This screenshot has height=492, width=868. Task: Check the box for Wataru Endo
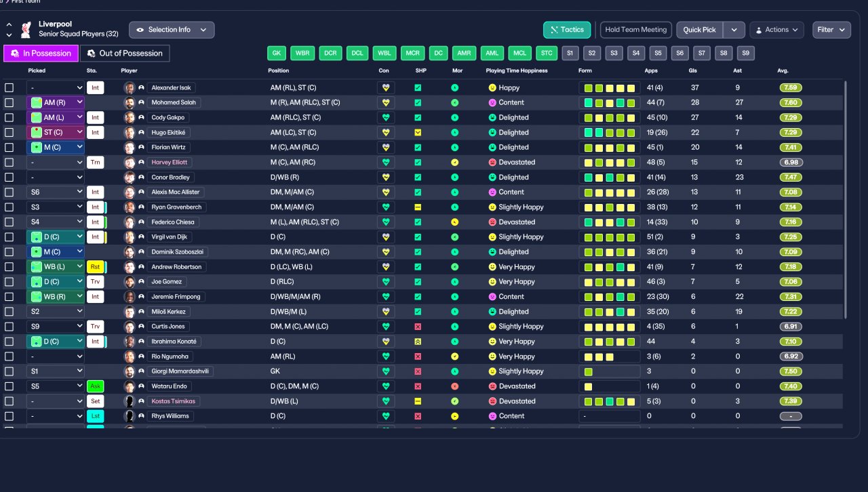pyautogui.click(x=9, y=386)
